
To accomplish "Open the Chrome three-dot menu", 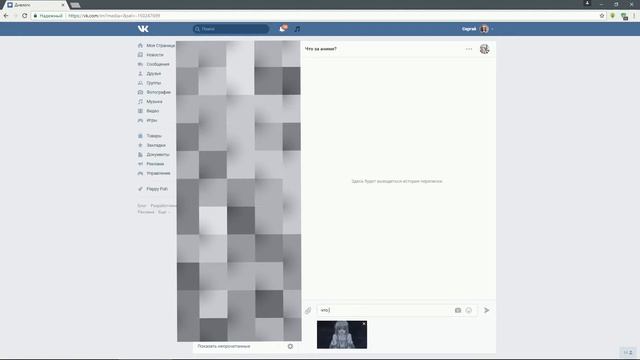I will (634, 16).
